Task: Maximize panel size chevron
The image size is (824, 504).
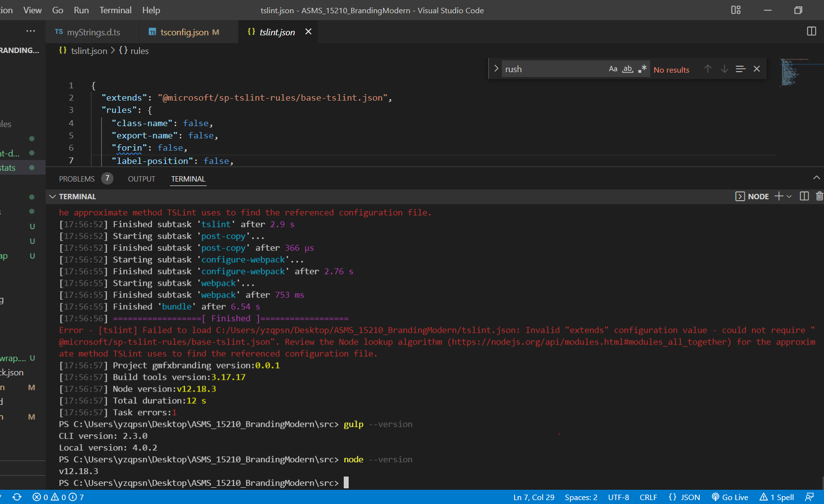Action: click(816, 178)
